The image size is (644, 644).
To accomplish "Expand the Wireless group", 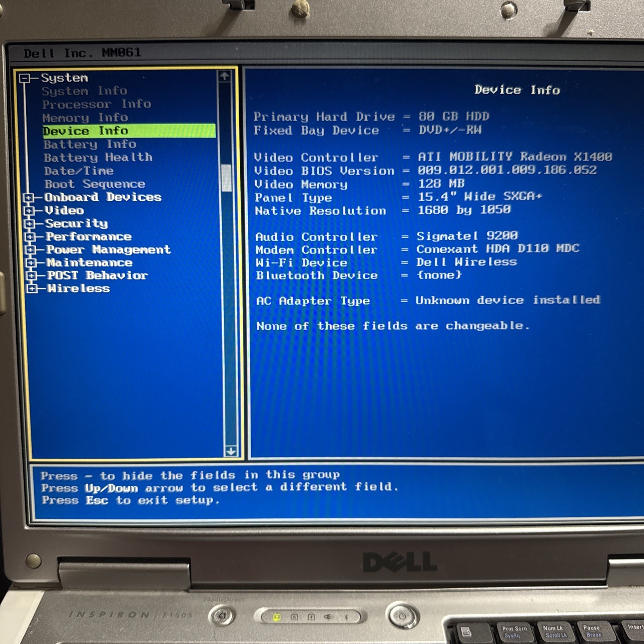I will pyautogui.click(x=31, y=289).
